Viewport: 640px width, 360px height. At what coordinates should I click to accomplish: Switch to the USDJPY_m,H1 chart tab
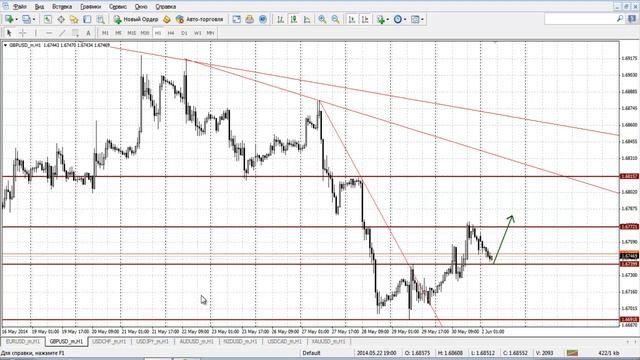click(x=152, y=342)
